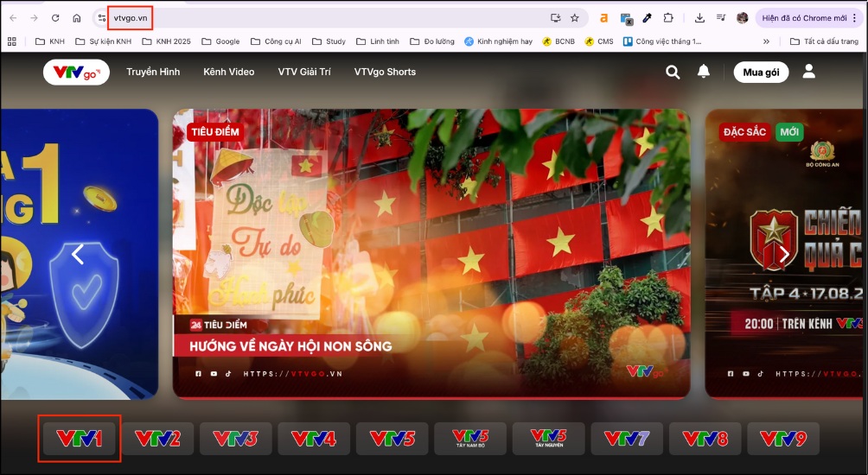This screenshot has height=475, width=868.
Task: Open the VTVgo Shorts section
Action: [x=385, y=73]
